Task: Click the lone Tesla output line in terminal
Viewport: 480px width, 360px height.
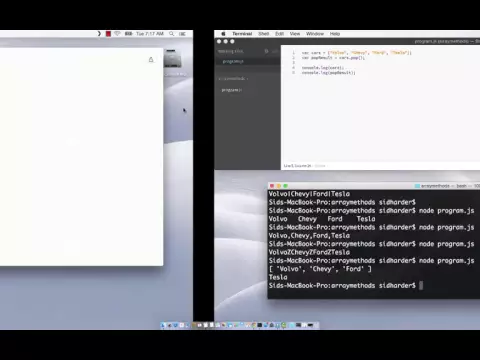Action: [278, 277]
